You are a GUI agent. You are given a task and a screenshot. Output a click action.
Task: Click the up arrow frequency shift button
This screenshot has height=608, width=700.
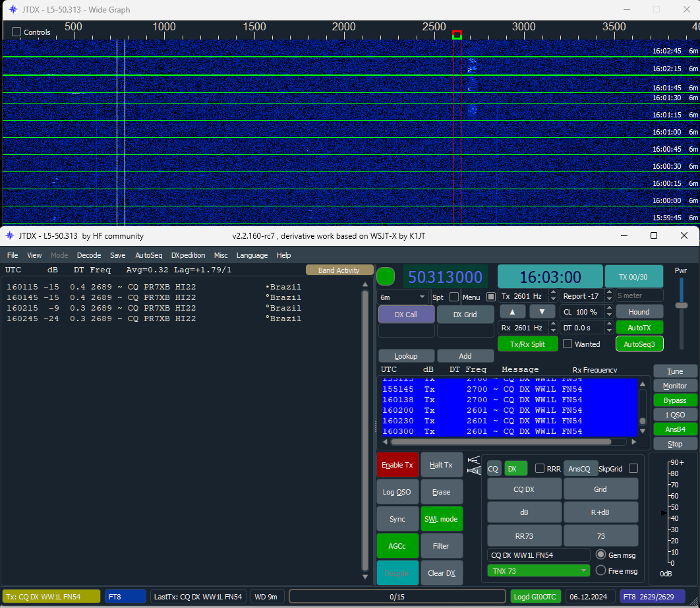tap(512, 312)
